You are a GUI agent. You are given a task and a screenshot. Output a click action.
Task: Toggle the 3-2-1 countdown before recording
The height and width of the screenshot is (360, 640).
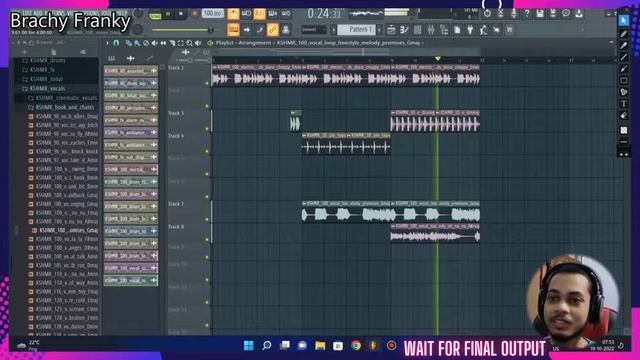[x=259, y=14]
